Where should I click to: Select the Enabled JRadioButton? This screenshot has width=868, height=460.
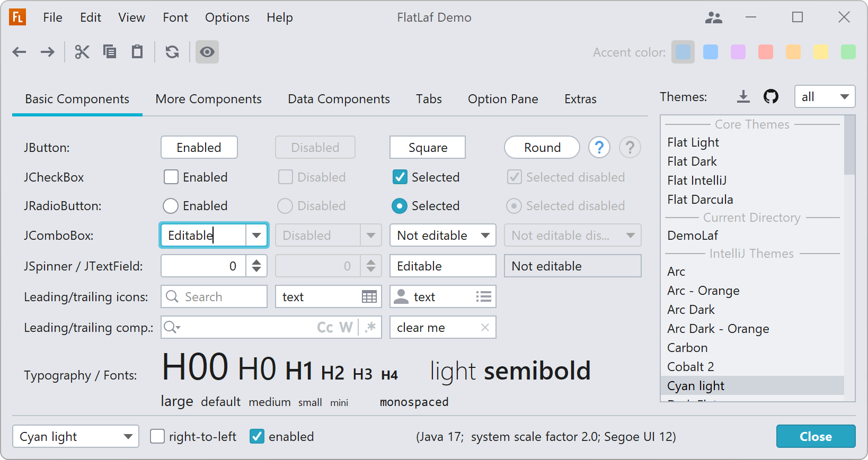click(171, 206)
